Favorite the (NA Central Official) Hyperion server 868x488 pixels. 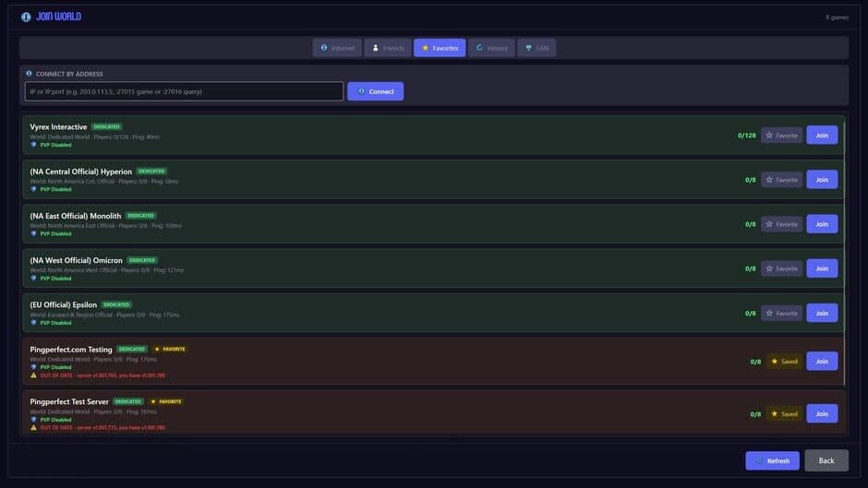coord(781,180)
